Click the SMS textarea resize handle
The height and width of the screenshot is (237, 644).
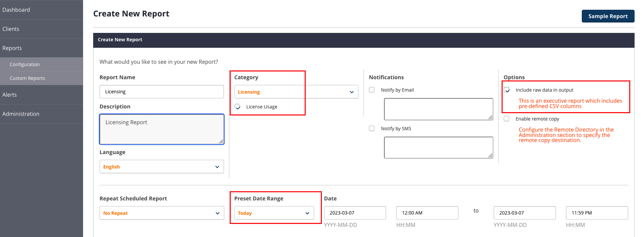[490, 155]
